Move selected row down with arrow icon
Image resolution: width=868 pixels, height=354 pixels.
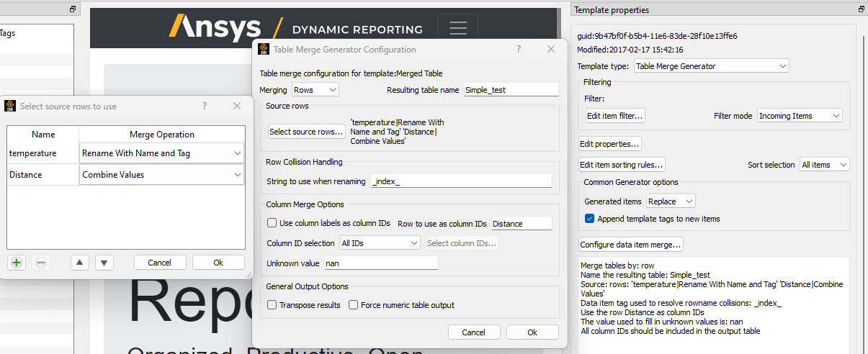[104, 263]
